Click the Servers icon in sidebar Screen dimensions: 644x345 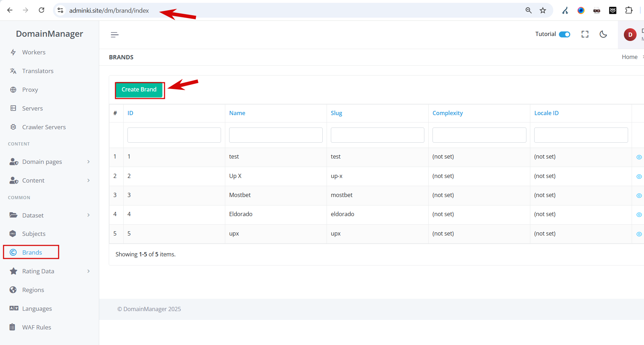13,108
